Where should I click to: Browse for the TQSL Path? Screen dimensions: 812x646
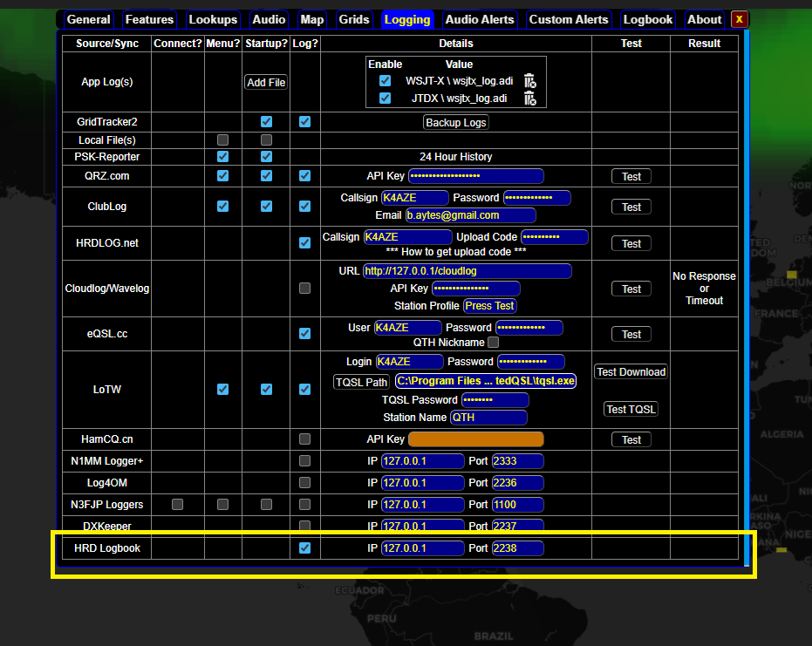point(361,382)
